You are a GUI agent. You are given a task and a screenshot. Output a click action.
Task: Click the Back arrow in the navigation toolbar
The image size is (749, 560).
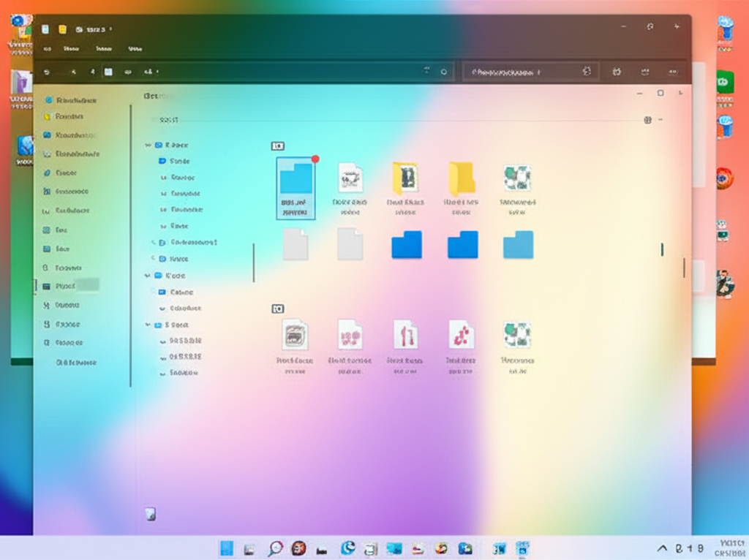tap(48, 72)
